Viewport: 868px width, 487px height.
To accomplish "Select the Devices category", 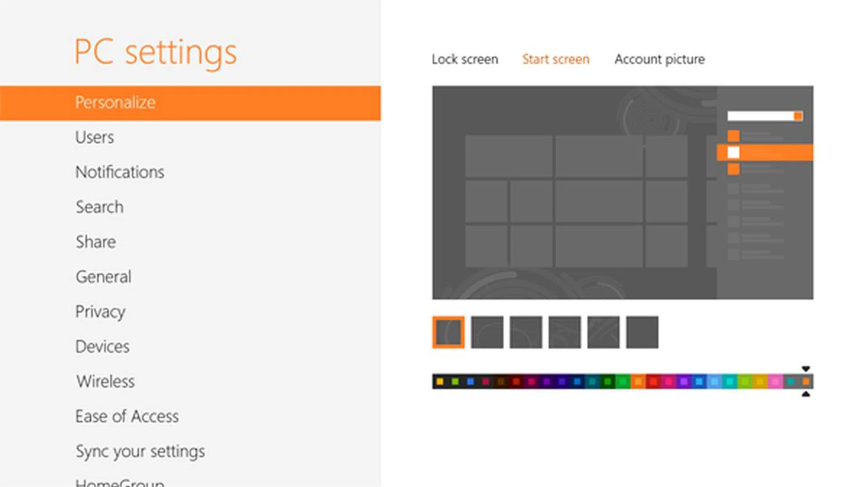I will click(102, 347).
